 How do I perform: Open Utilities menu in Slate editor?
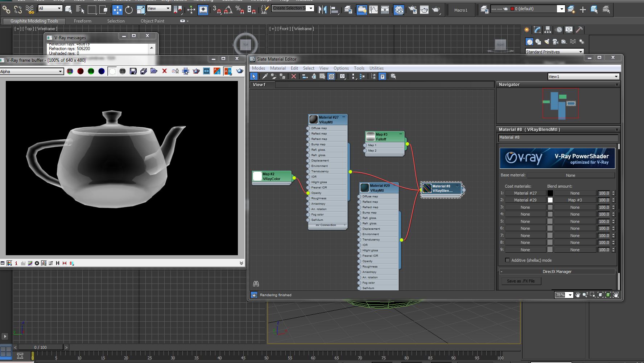[376, 68]
